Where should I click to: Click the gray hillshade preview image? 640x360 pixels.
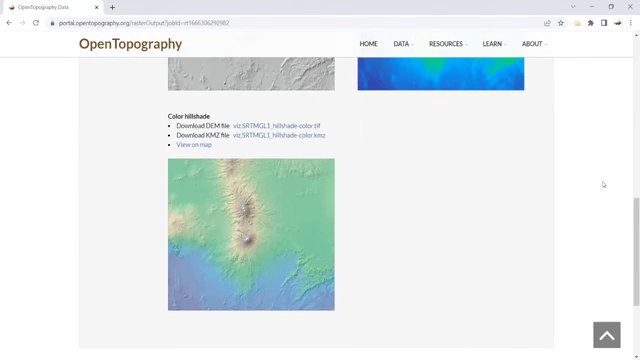pyautogui.click(x=251, y=74)
